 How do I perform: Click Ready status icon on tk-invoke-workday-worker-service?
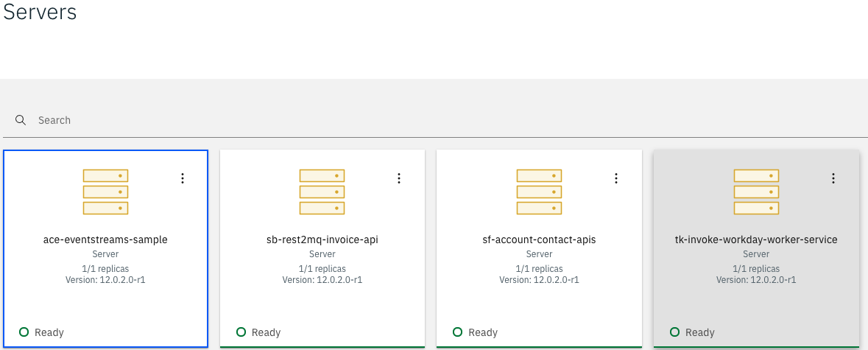click(x=674, y=332)
